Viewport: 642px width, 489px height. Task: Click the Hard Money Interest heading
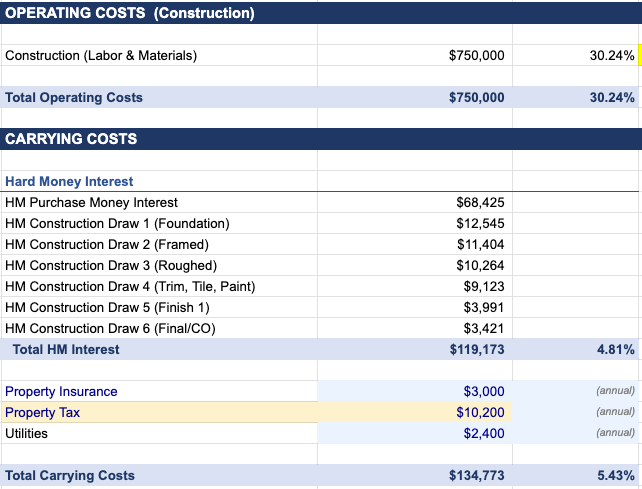69,181
